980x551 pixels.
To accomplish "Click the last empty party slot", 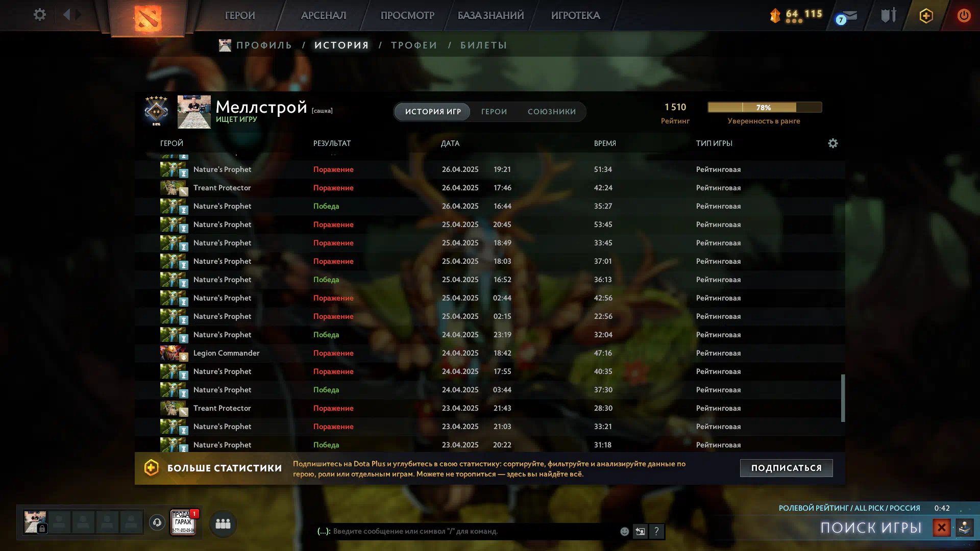I will (131, 522).
